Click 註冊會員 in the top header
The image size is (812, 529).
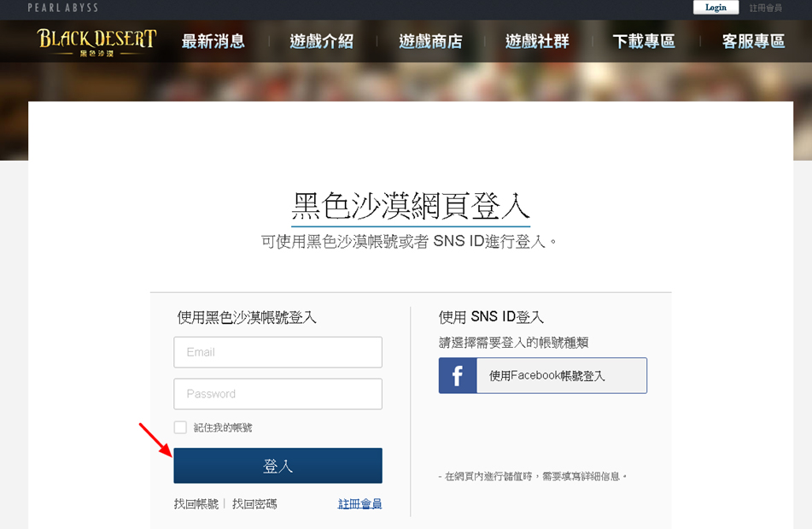pyautogui.click(x=768, y=8)
